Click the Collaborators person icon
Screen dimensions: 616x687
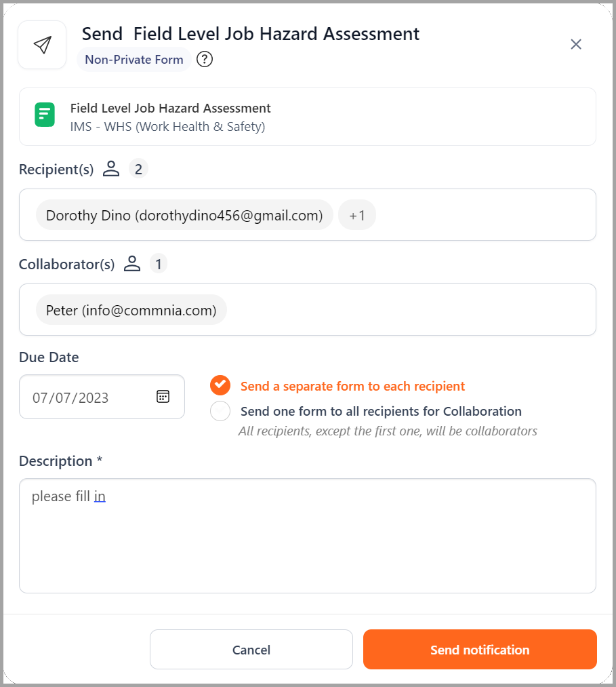coord(132,264)
